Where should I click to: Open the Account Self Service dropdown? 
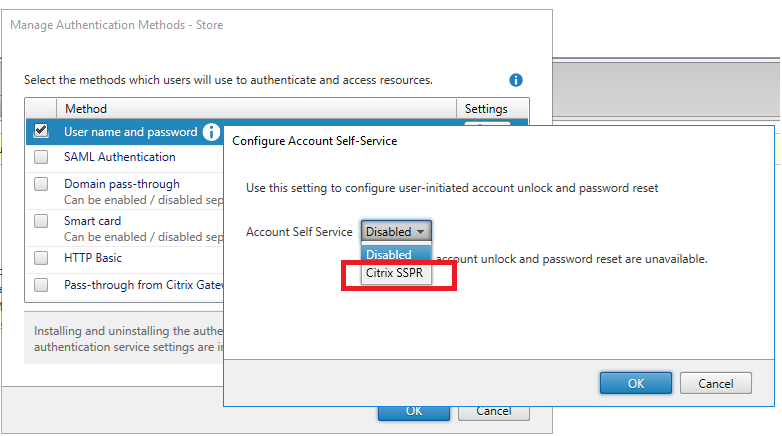pos(396,232)
